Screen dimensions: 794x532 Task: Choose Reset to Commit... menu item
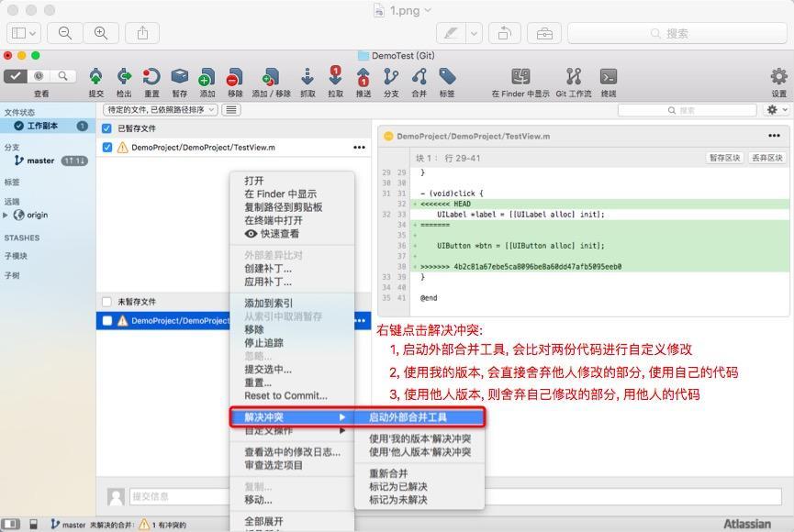point(285,395)
